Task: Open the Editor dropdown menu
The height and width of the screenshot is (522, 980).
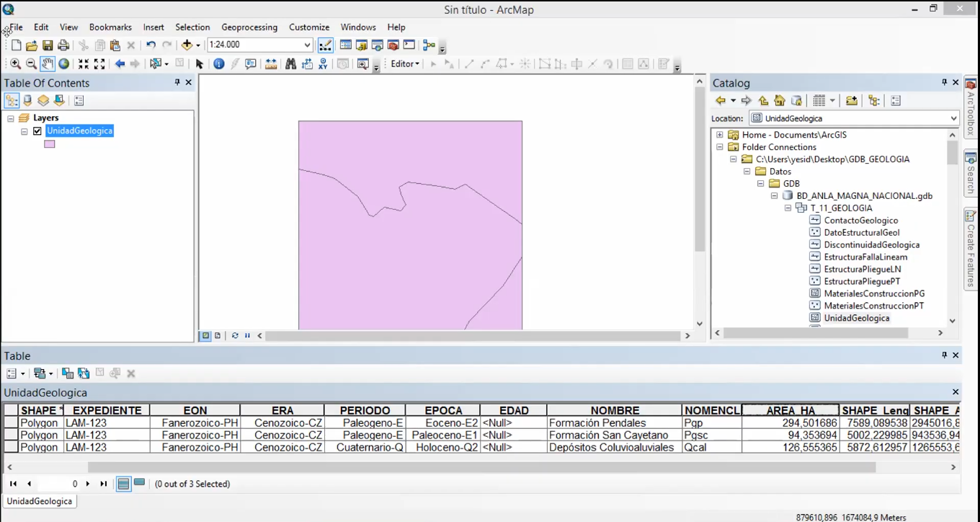Action: click(405, 64)
